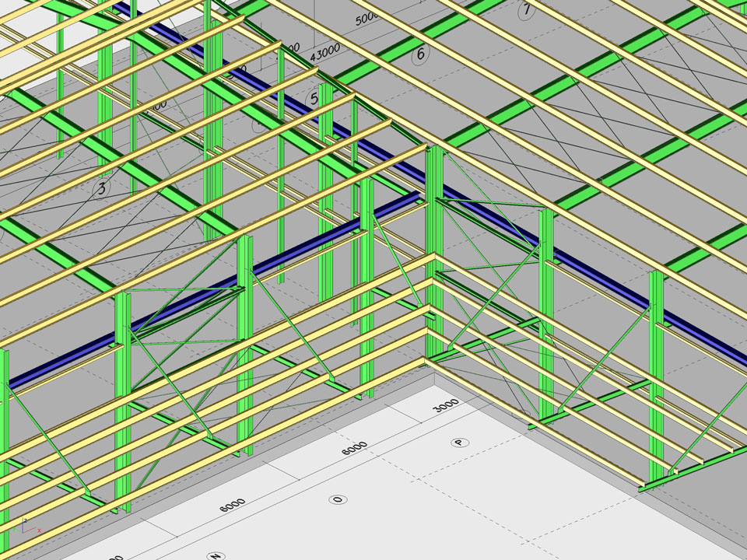Select the green column at far right
Image resolution: width=747 pixels, height=560 pixels.
pyautogui.click(x=658, y=373)
